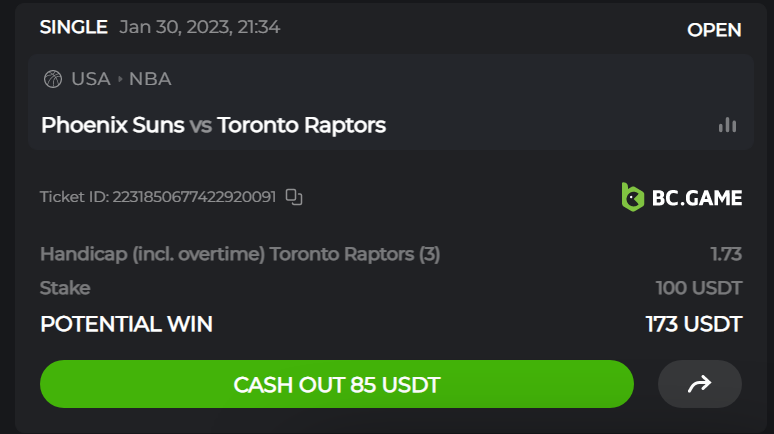Click the 173 USDT potential win amount
Viewport: 774px width, 434px height.
tap(694, 324)
